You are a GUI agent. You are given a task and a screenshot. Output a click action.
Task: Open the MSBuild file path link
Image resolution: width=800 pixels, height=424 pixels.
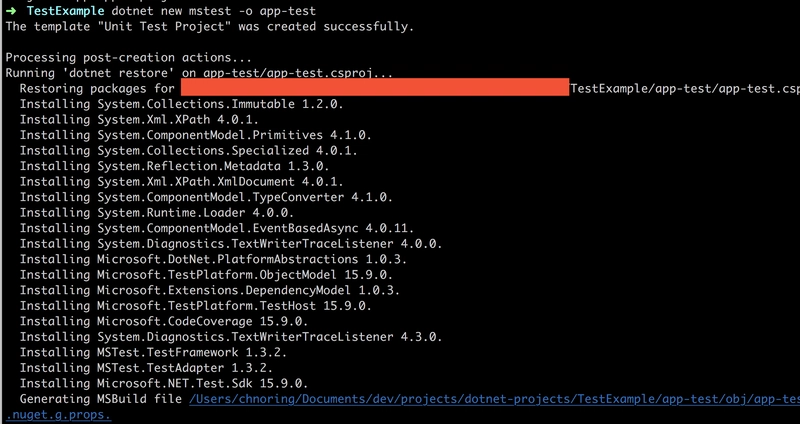(494, 399)
